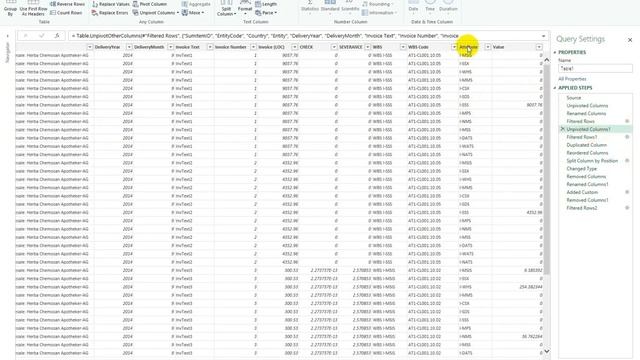Open the DeliveryMonth column filter dropdown
640x360 pixels.
(171, 47)
